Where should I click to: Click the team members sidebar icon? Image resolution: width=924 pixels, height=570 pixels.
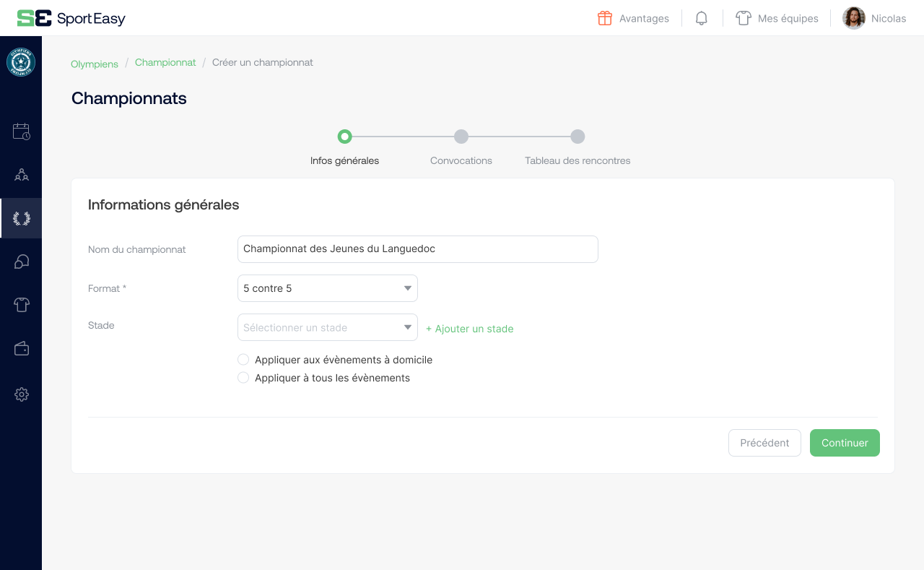[x=21, y=175]
